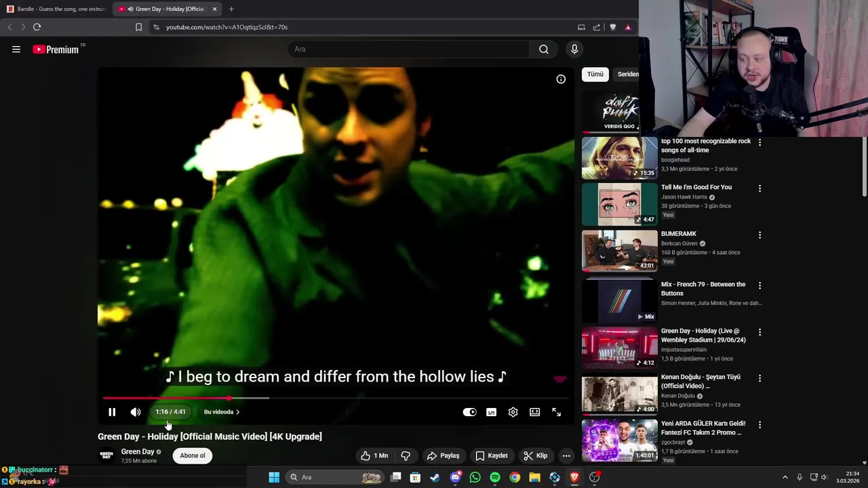868x488 pixels.
Task: Open 'top 100 most recognizable rock songs' video
Action: point(705,146)
